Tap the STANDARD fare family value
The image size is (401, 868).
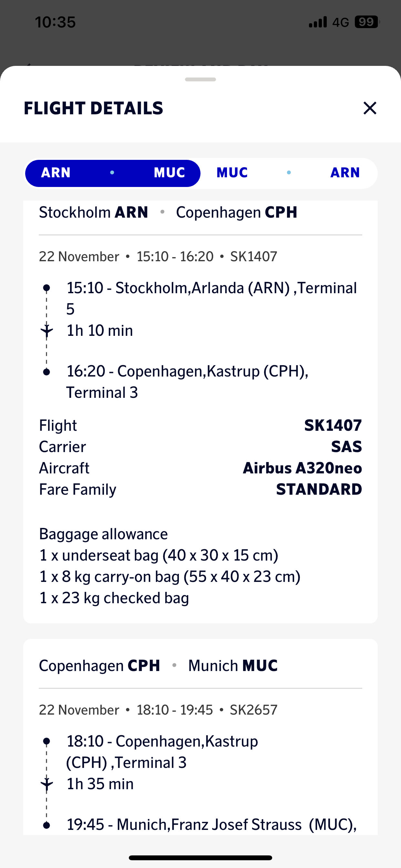pos(319,489)
